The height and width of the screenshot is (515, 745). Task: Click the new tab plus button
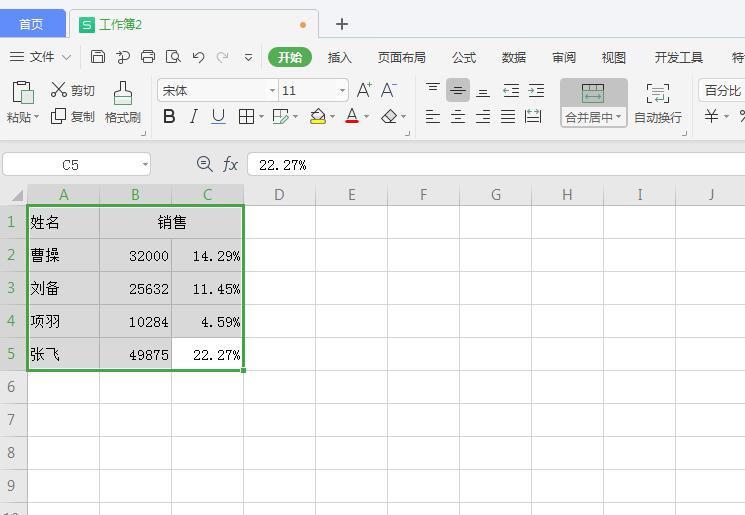pos(342,24)
